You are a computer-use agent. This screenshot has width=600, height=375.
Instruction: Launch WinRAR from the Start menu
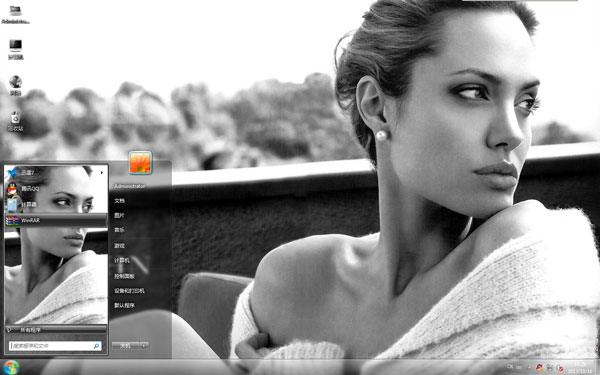coord(56,220)
